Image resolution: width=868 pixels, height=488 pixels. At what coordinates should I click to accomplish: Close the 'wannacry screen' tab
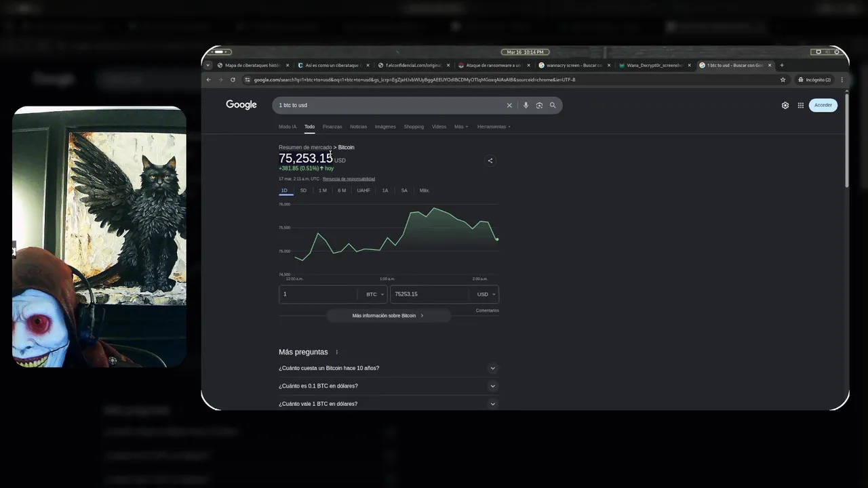point(609,65)
